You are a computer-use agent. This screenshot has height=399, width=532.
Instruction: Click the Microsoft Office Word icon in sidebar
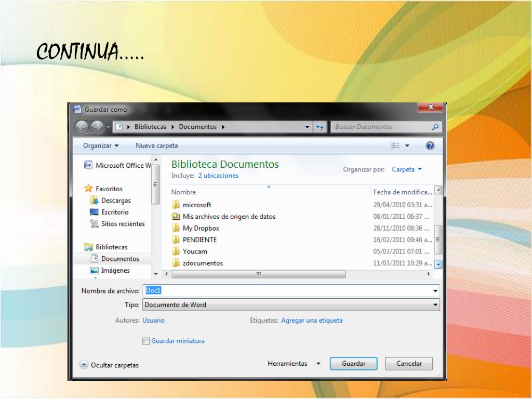(88, 165)
